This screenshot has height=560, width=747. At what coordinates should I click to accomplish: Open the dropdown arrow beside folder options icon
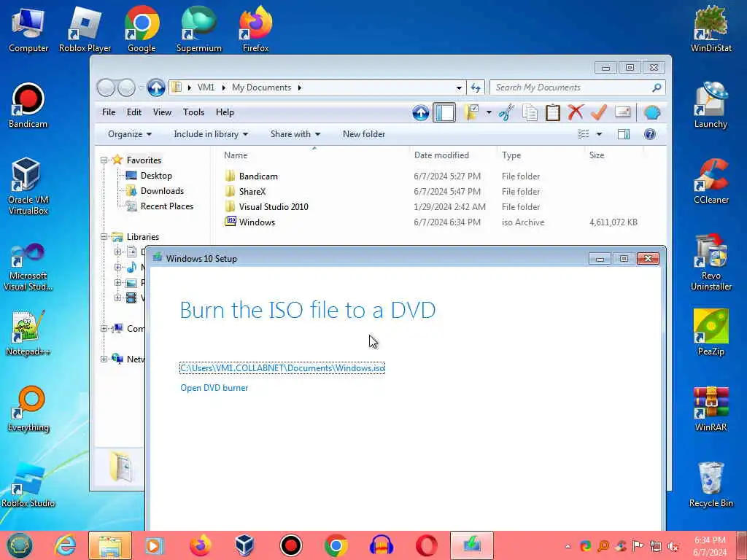point(489,113)
